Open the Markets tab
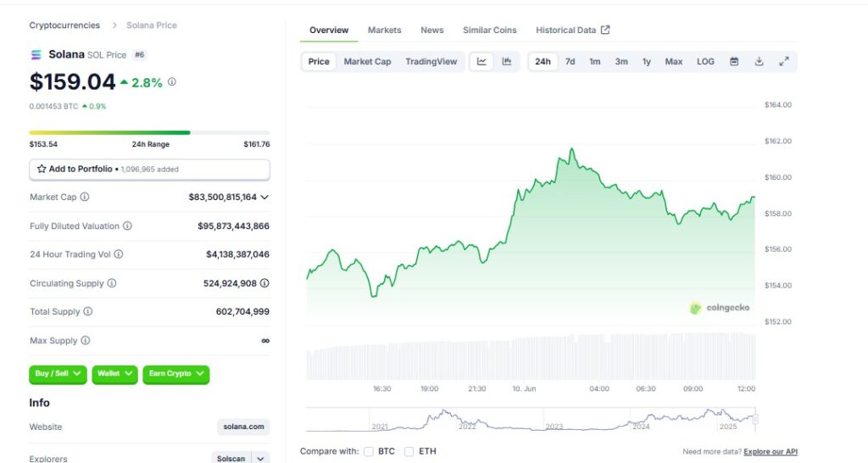The image size is (868, 463). [x=384, y=30]
